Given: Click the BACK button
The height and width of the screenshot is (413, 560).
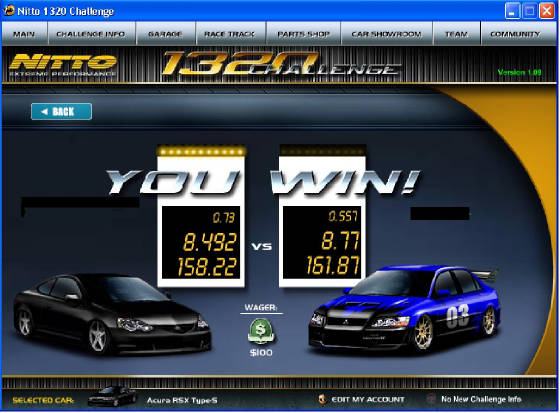Looking at the screenshot, I should pos(61,111).
